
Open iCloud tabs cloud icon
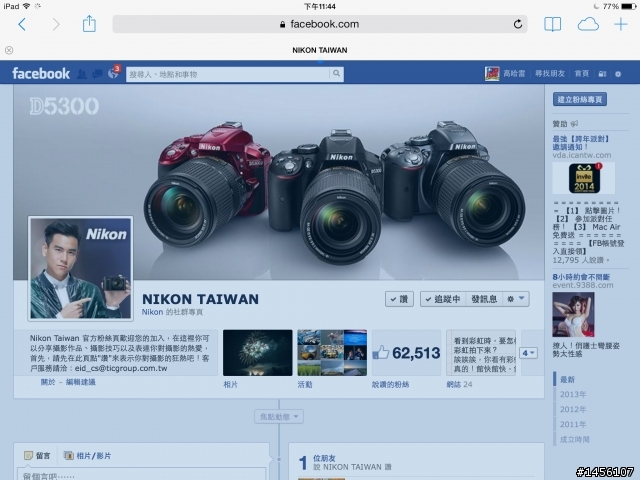588,24
